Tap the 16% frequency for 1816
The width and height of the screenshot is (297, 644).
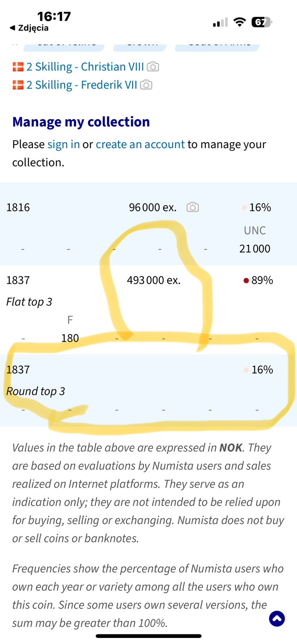point(260,207)
